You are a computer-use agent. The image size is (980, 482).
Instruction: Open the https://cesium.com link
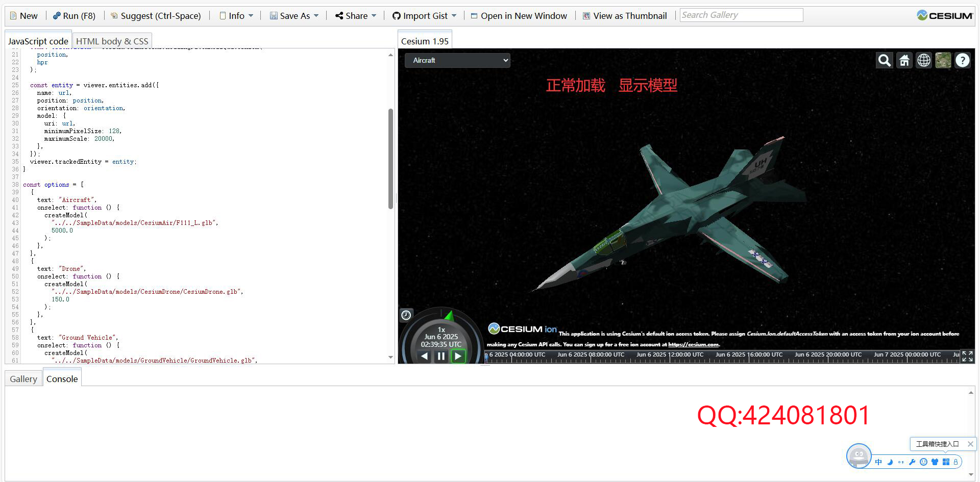[x=693, y=344]
